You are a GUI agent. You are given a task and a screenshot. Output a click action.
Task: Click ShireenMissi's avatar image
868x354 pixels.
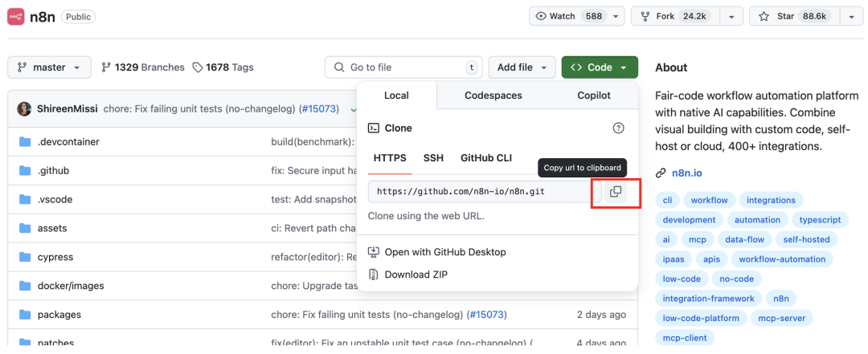tap(24, 109)
